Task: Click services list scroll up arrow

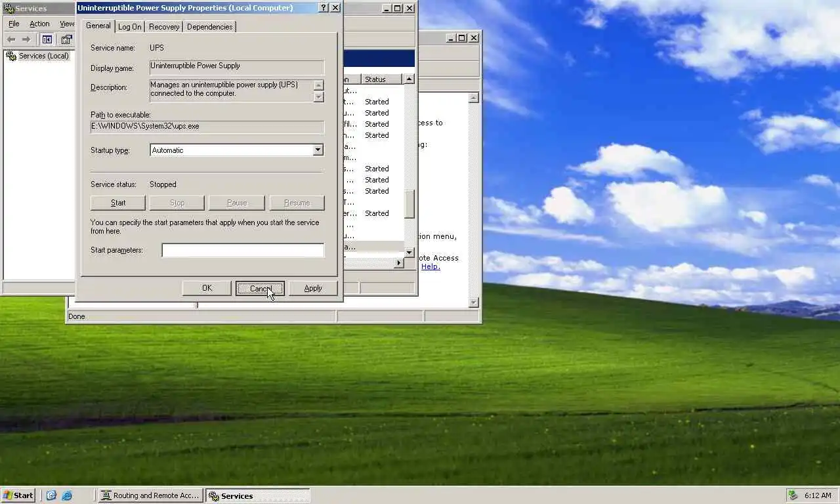Action: click(409, 79)
